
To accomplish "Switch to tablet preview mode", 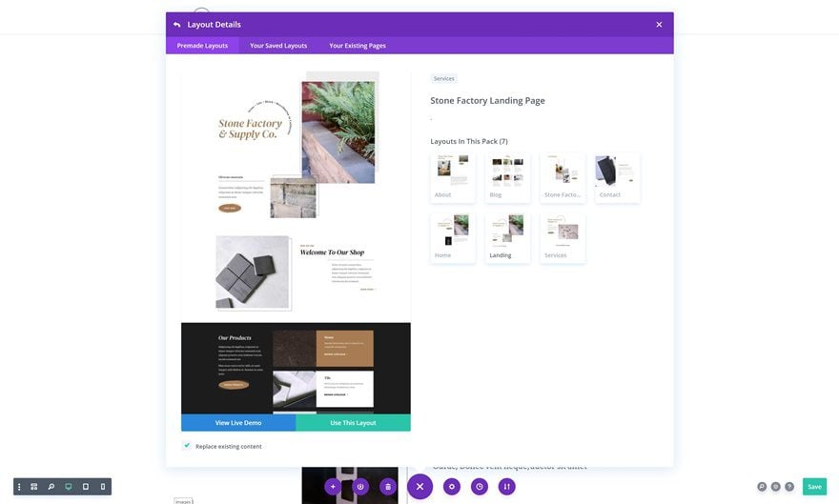I will (x=85, y=486).
